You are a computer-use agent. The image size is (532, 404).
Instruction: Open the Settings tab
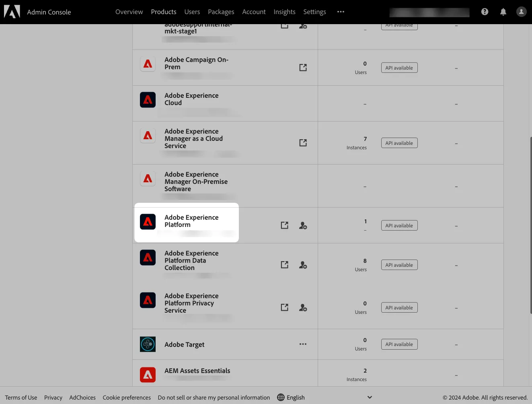[x=314, y=12]
